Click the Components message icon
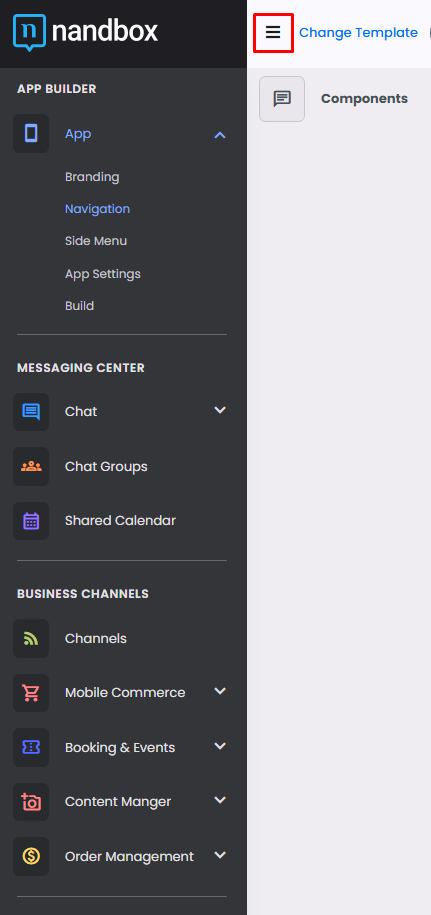This screenshot has height=915, width=431. pyautogui.click(x=282, y=99)
